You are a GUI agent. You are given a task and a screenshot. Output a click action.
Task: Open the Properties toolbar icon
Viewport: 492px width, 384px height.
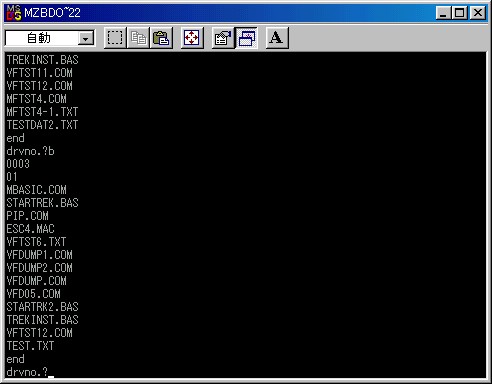point(223,38)
